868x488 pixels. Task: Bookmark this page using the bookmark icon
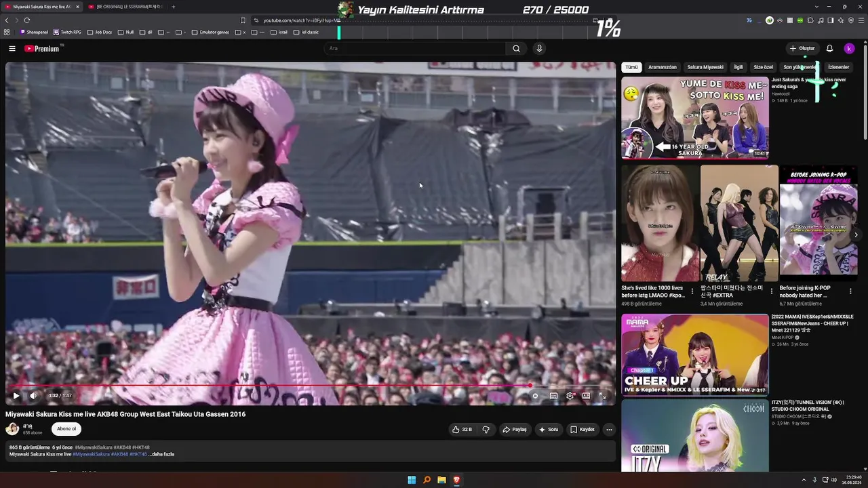(x=243, y=20)
